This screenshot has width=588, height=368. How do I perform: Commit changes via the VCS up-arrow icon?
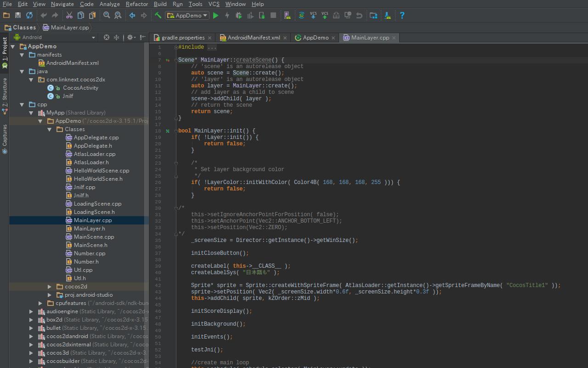[324, 15]
